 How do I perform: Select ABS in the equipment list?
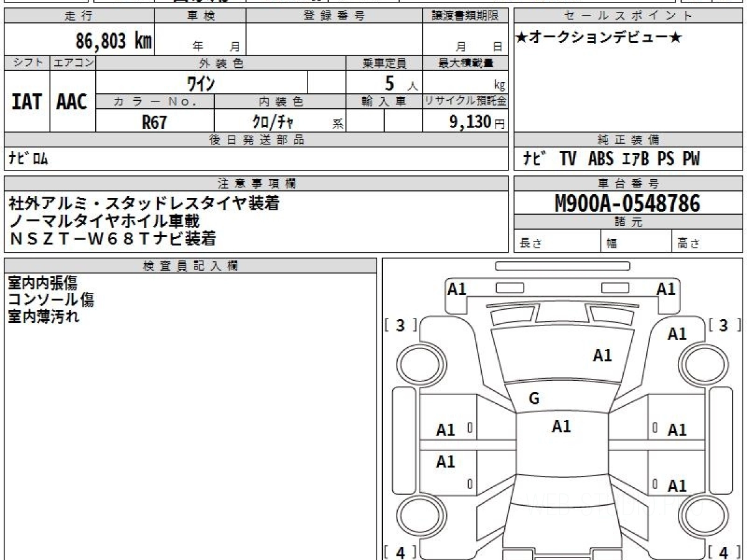point(601,159)
